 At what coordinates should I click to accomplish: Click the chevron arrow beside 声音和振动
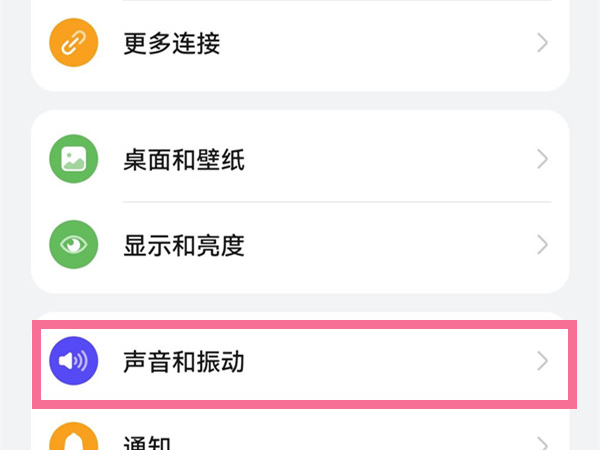point(542,361)
